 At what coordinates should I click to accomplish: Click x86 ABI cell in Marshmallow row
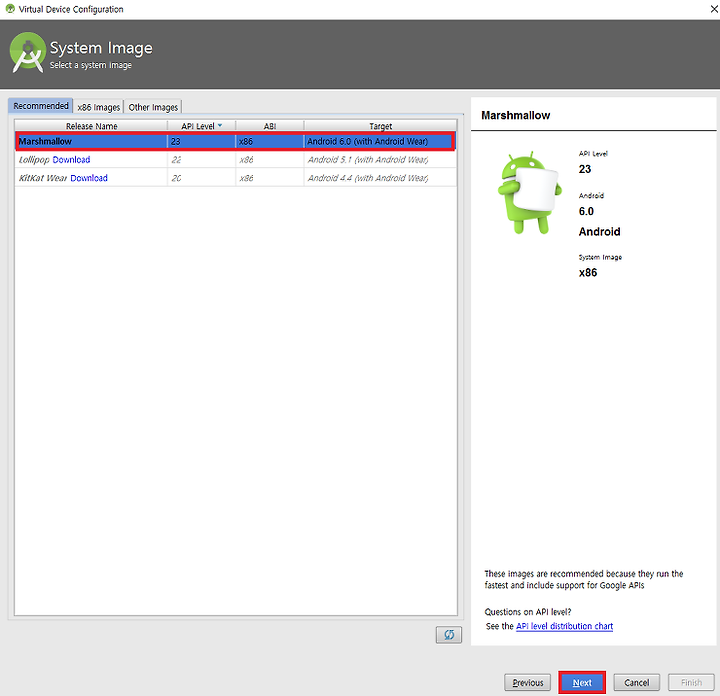pos(270,141)
